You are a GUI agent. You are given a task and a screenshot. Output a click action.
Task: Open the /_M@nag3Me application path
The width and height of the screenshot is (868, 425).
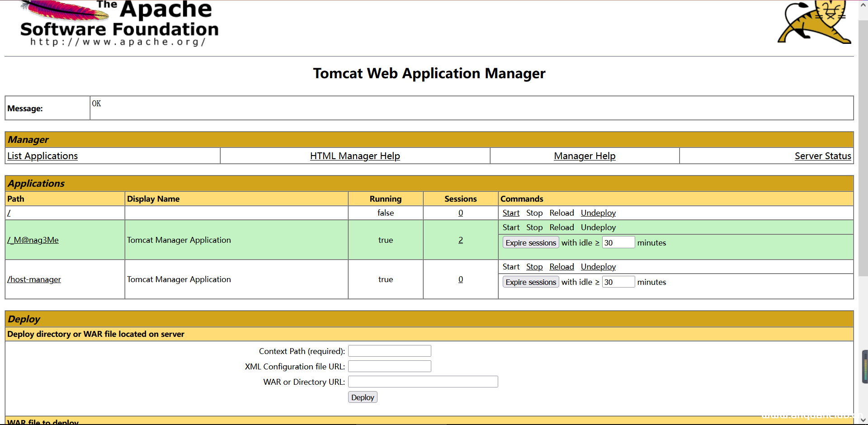tap(33, 240)
